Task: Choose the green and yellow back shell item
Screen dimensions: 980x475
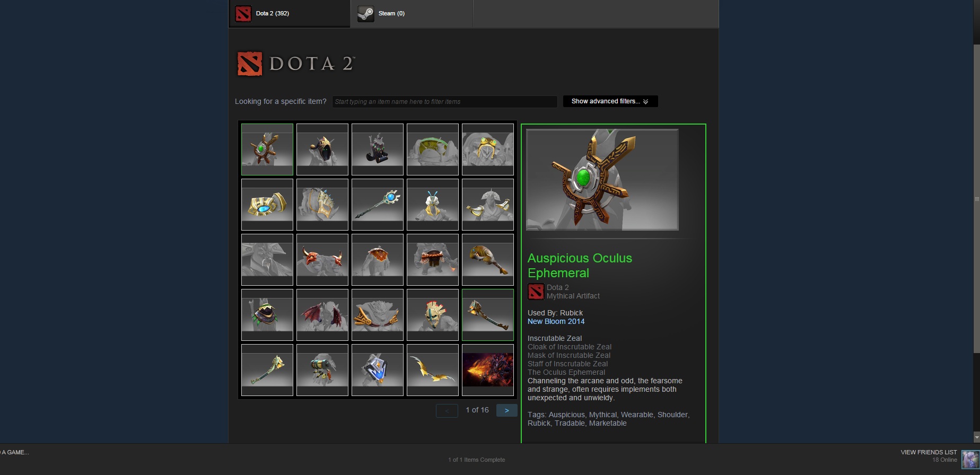Action: 433,149
